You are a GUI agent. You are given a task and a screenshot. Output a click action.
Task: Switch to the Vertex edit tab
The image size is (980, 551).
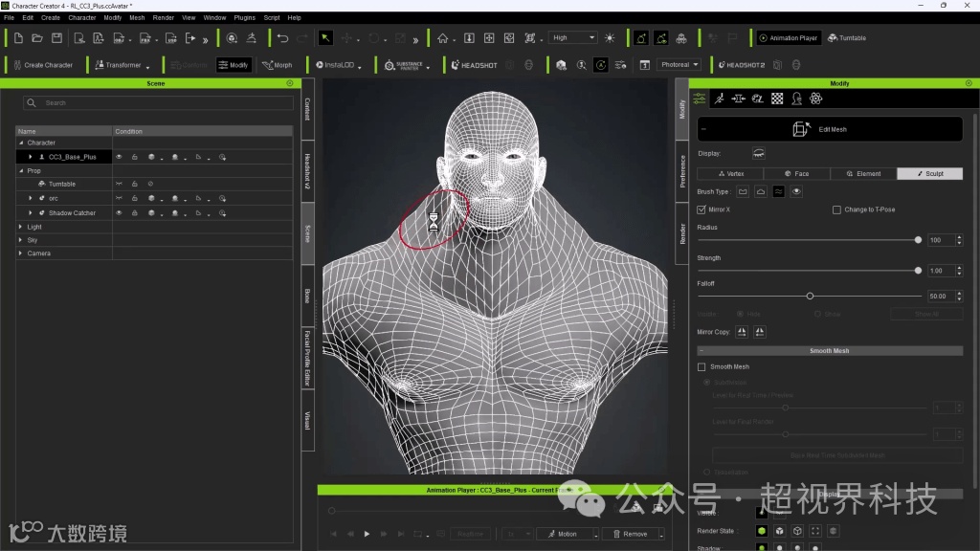[x=729, y=174]
